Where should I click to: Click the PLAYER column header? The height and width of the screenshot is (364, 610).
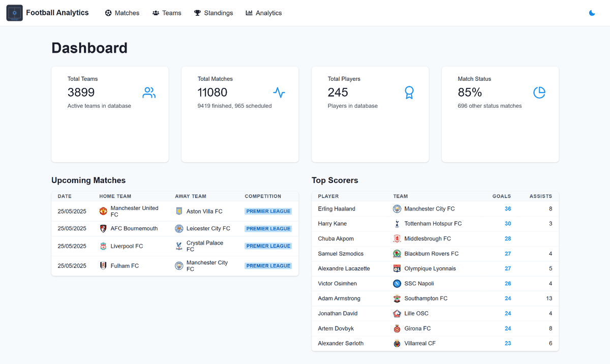[x=328, y=196]
